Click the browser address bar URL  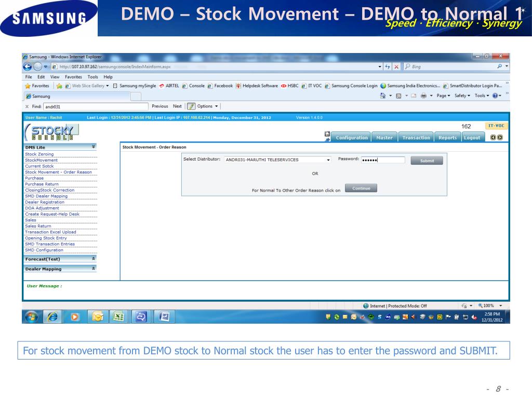[x=115, y=67]
